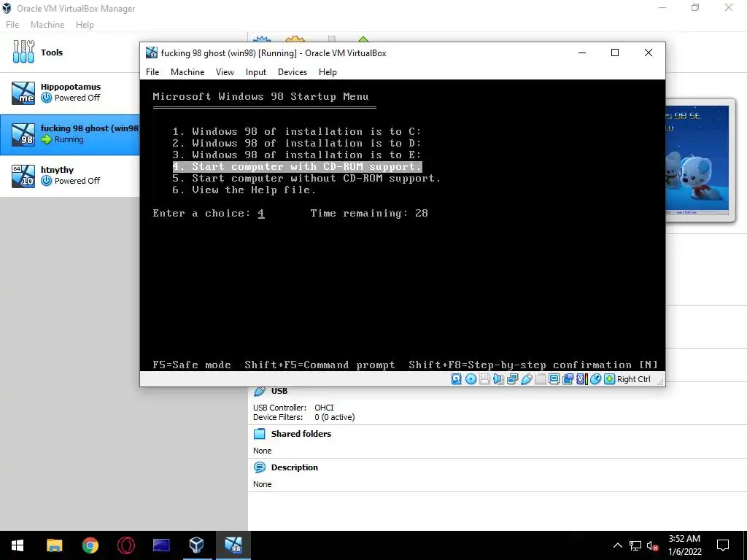Image resolution: width=747 pixels, height=560 pixels.
Task: Click the network tray icon
Action: point(635,545)
